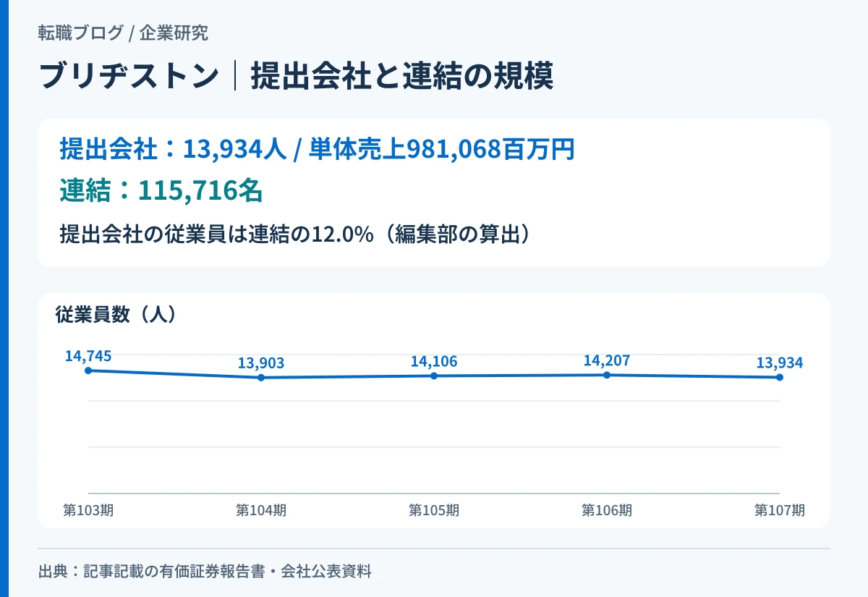Click the axis label 第104期

click(x=261, y=510)
